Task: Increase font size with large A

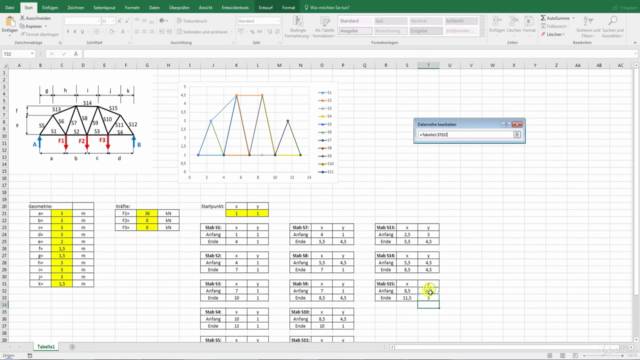Action: click(120, 21)
